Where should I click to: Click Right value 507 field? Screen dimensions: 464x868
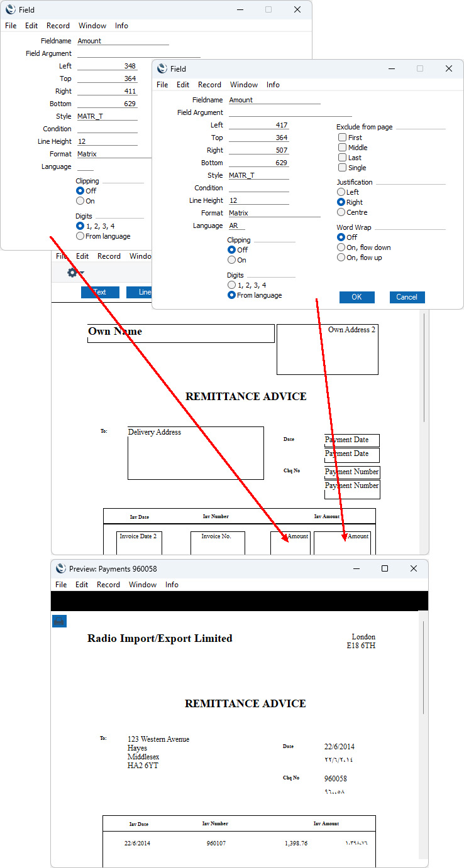(x=259, y=150)
